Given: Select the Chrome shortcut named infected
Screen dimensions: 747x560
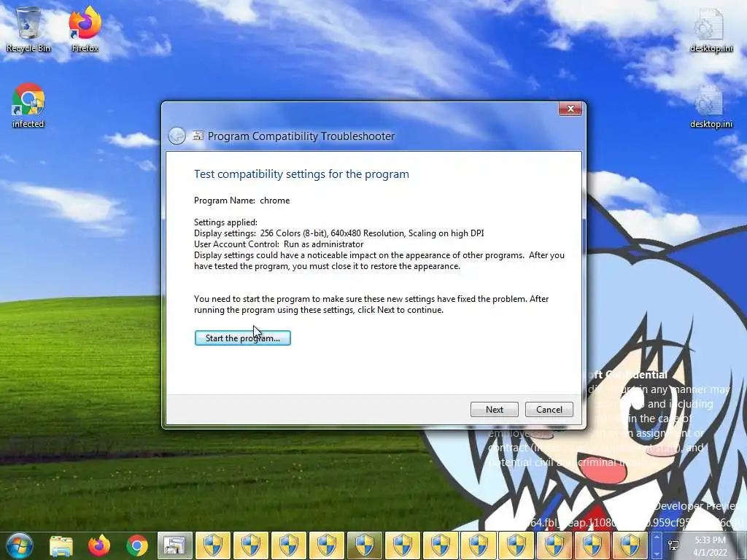Looking at the screenshot, I should point(28,106).
